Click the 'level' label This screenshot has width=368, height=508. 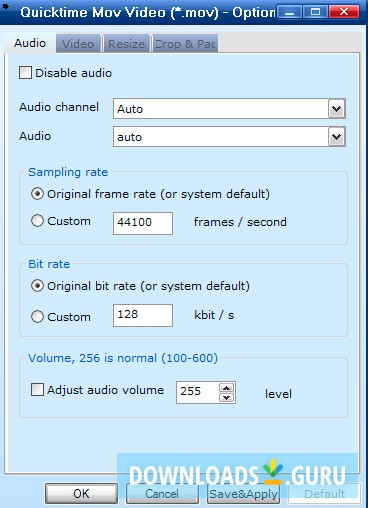pos(278,394)
